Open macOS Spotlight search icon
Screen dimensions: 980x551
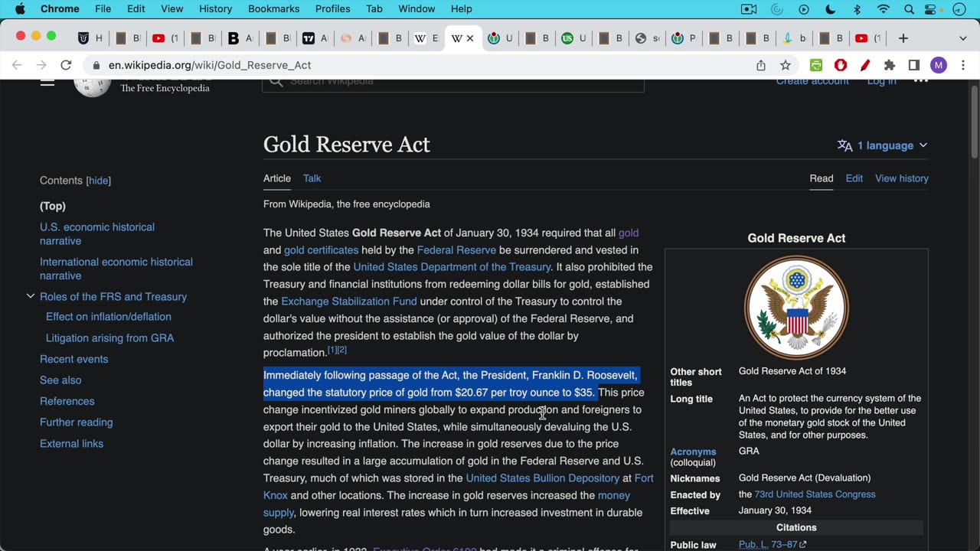909,8
